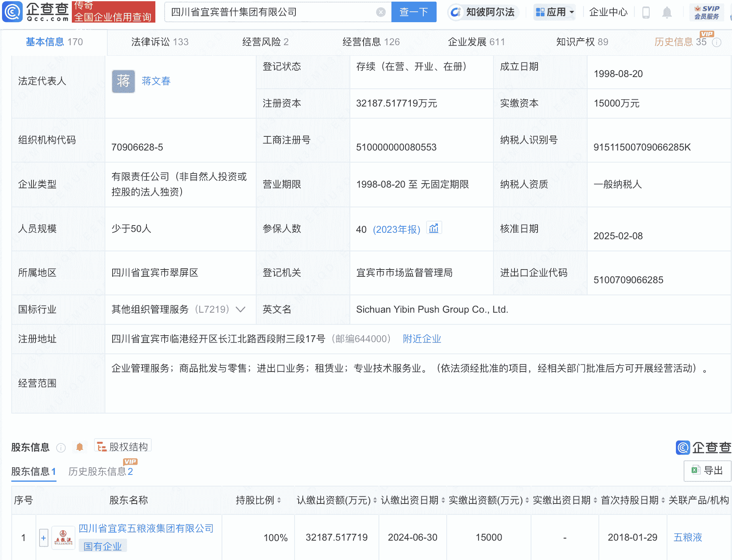Switch to the 知识产权 tab

coord(577,42)
